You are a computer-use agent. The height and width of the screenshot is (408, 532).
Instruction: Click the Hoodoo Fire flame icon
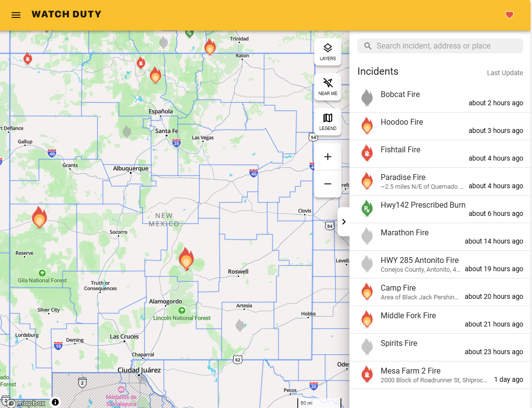click(x=367, y=125)
